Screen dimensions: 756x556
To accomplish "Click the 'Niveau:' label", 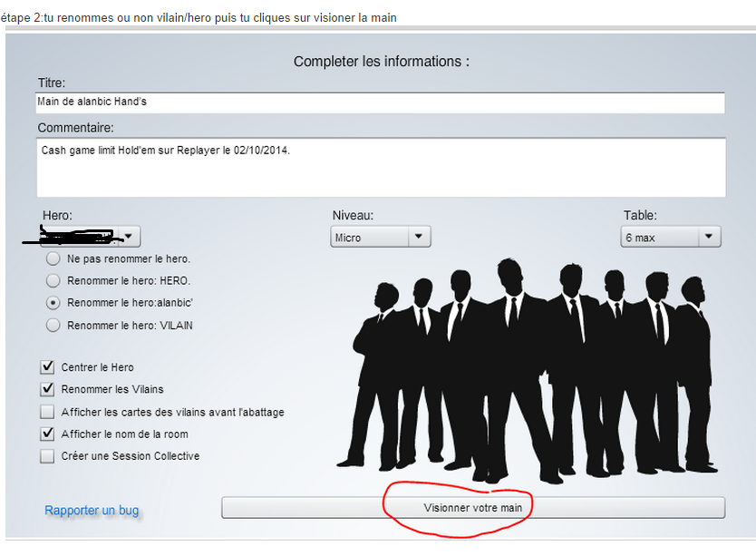I will pyautogui.click(x=353, y=215).
